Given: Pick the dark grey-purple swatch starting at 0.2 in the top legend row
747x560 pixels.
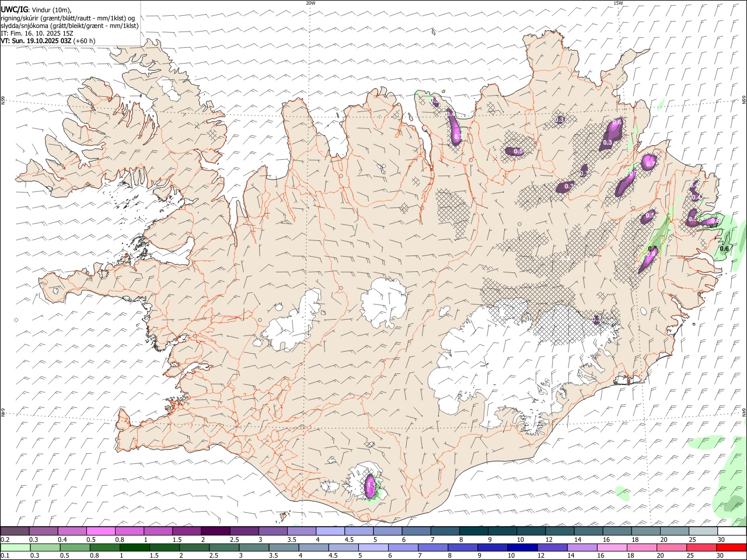Looking at the screenshot, I should 15,531.
